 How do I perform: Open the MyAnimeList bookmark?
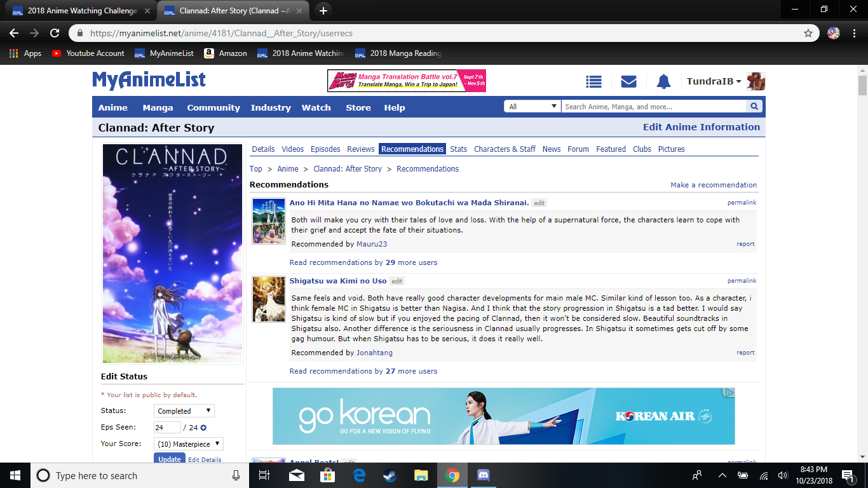[165, 53]
